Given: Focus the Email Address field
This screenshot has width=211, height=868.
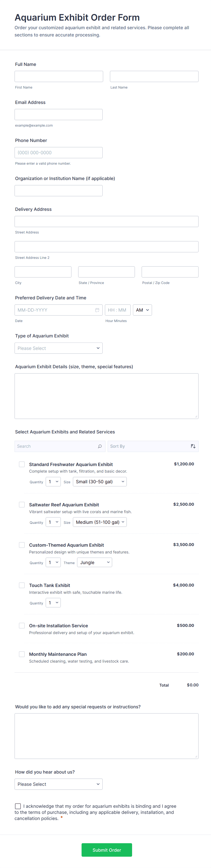Looking at the screenshot, I should 58,115.
